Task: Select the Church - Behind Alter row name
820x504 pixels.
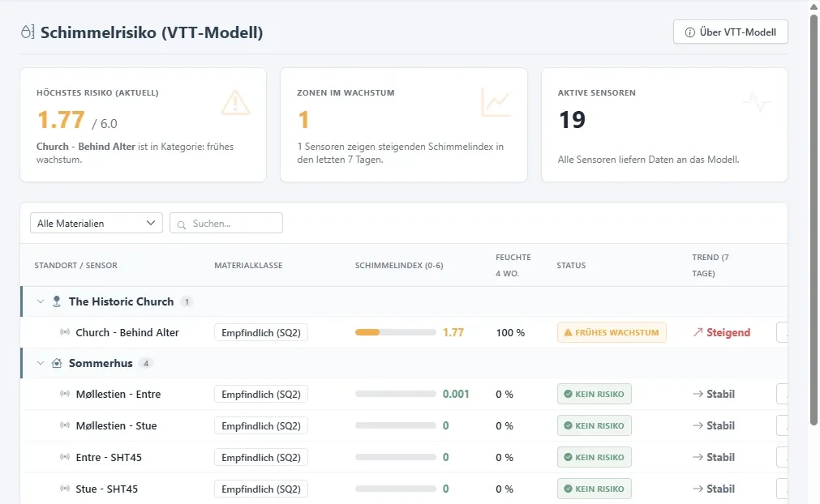Action: click(127, 333)
